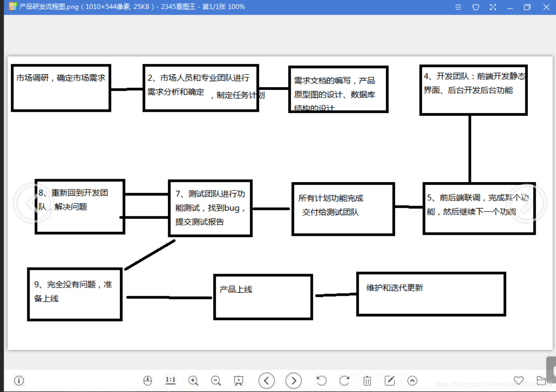The width and height of the screenshot is (556, 392).
Task: Go to previous image in bottom toolbar
Action: point(267,380)
